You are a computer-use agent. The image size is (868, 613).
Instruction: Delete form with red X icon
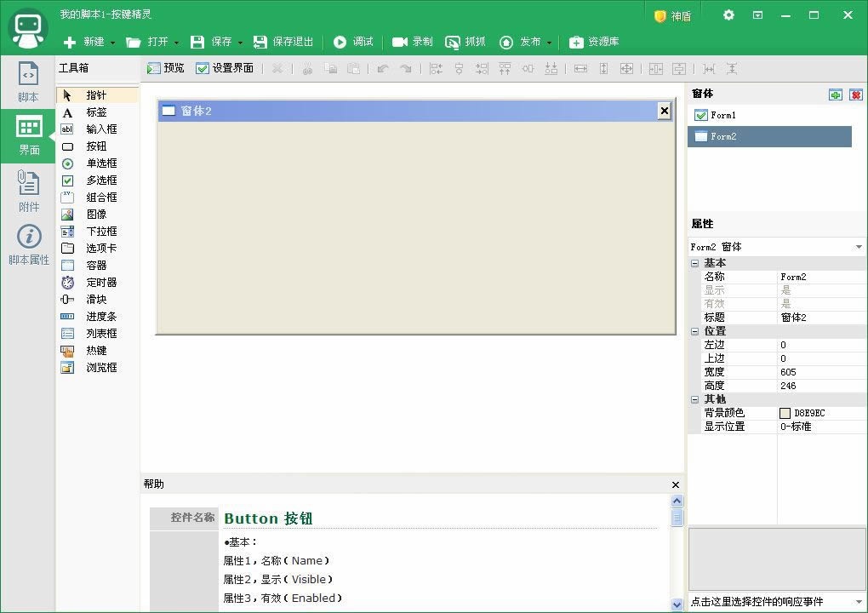(856, 95)
